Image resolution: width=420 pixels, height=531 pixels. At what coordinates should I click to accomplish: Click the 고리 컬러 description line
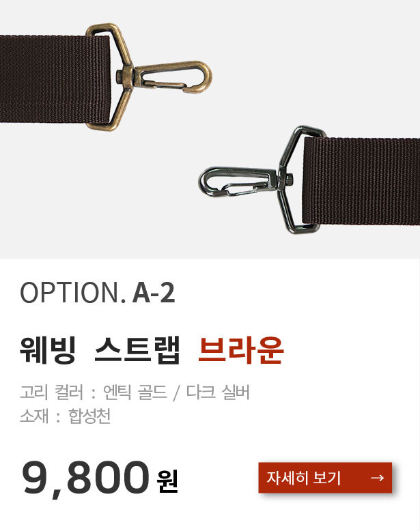[x=135, y=392]
